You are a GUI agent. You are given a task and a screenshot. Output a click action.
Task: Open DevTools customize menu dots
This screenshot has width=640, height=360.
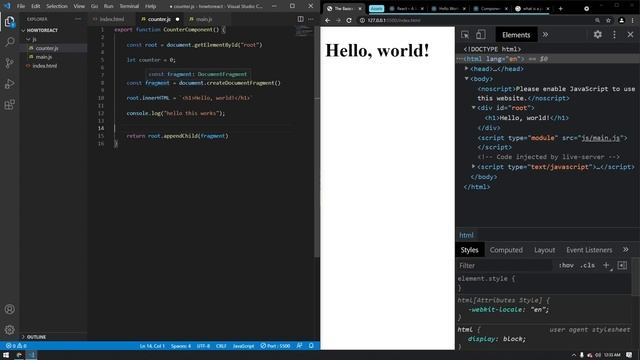click(614, 35)
